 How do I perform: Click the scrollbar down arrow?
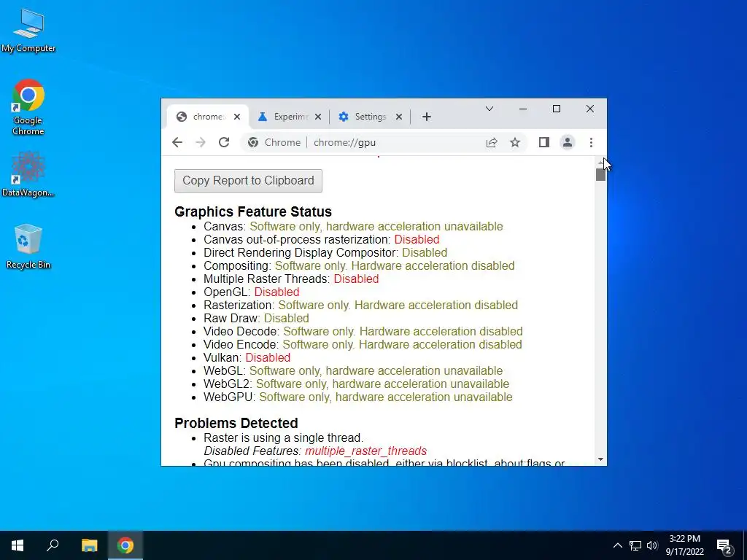[x=601, y=459]
